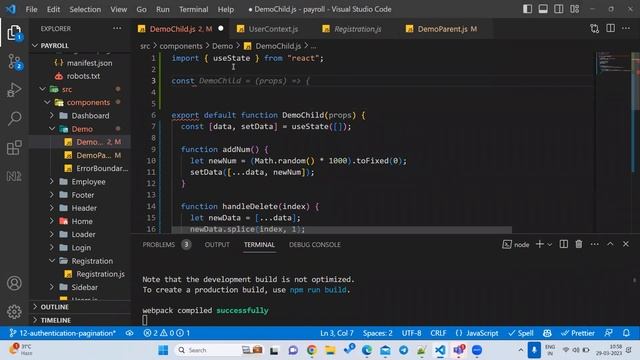Open the File menu
This screenshot has width=640, height=360.
pyautogui.click(x=31, y=9)
